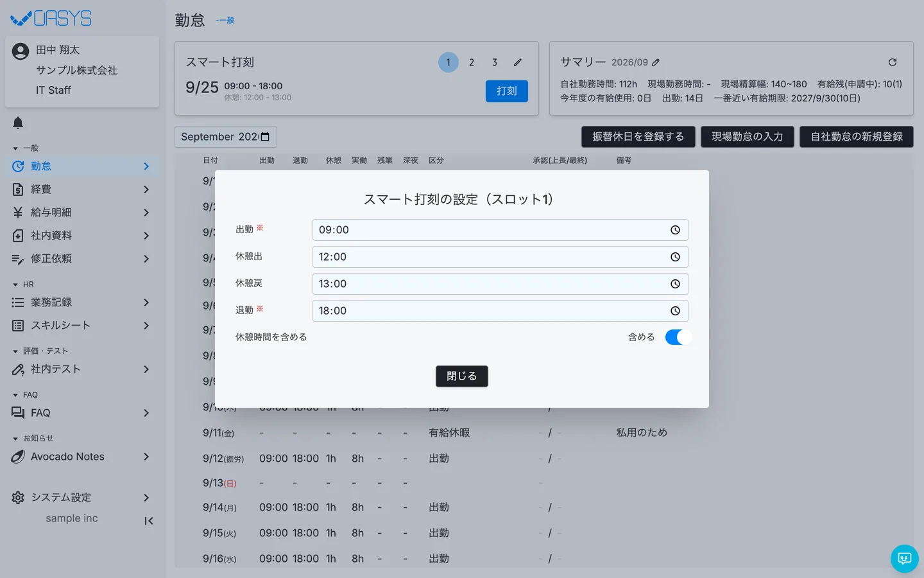Click the OASYS logo
The width and height of the screenshot is (924, 578).
coord(51,19)
